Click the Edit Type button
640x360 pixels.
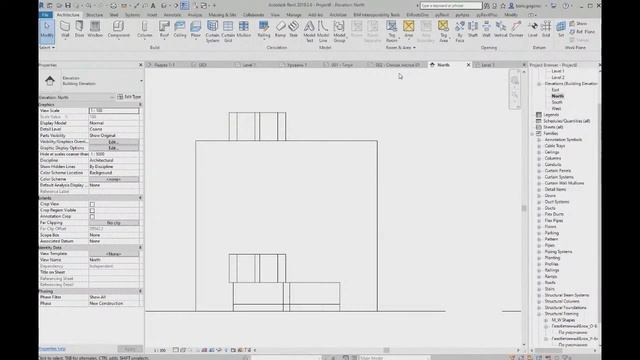pyautogui.click(x=129, y=97)
